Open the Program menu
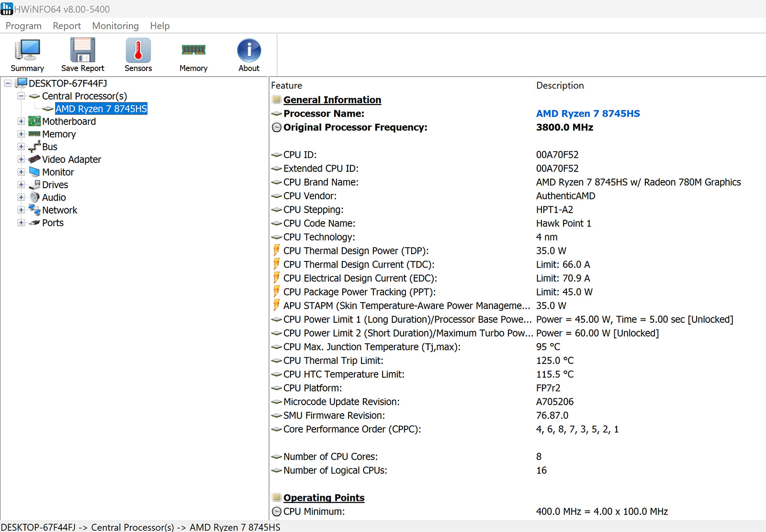Screen dimensions: 766x532 (x=23, y=26)
